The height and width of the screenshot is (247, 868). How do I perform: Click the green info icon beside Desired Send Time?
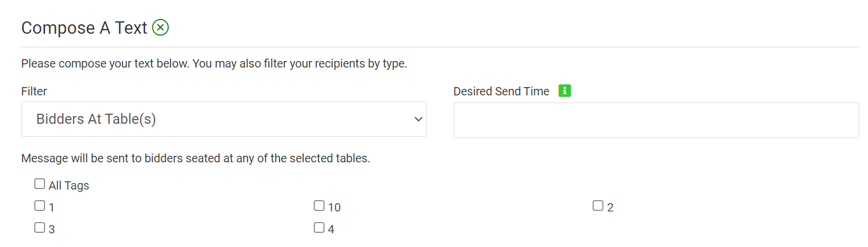coord(565,91)
